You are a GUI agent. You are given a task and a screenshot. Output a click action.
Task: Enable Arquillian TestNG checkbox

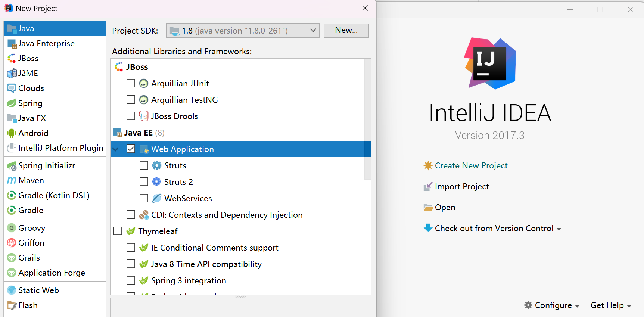(131, 100)
